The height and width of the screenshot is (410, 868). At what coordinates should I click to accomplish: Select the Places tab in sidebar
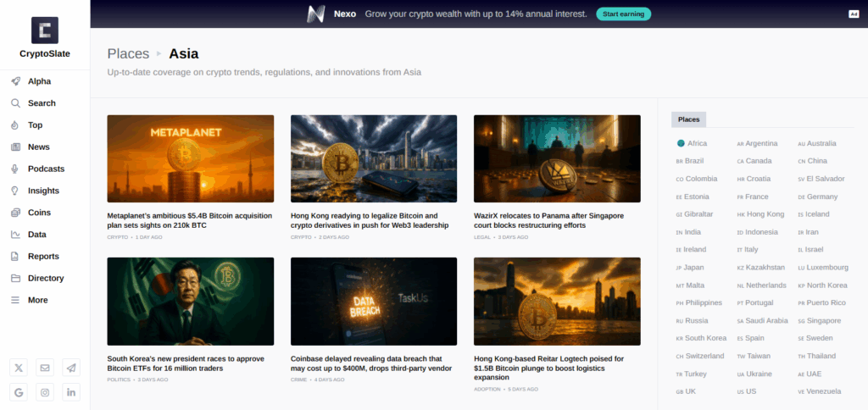tap(688, 119)
